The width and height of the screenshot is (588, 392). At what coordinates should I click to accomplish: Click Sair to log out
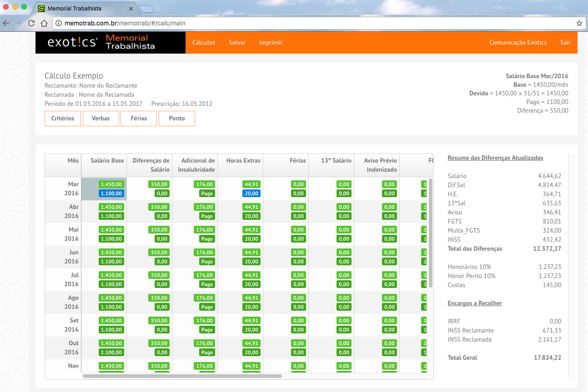565,42
